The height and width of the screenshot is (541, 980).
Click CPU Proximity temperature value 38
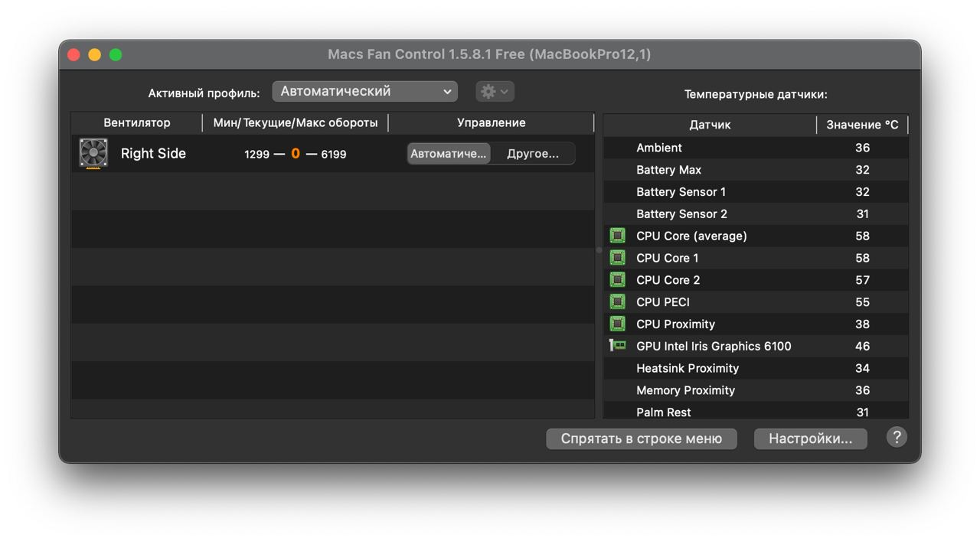point(862,324)
